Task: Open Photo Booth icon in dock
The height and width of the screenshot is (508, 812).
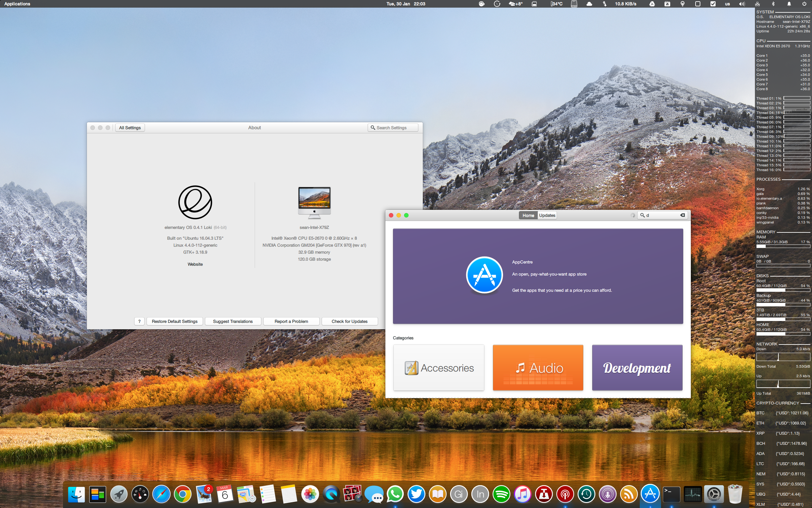Action: (x=352, y=494)
